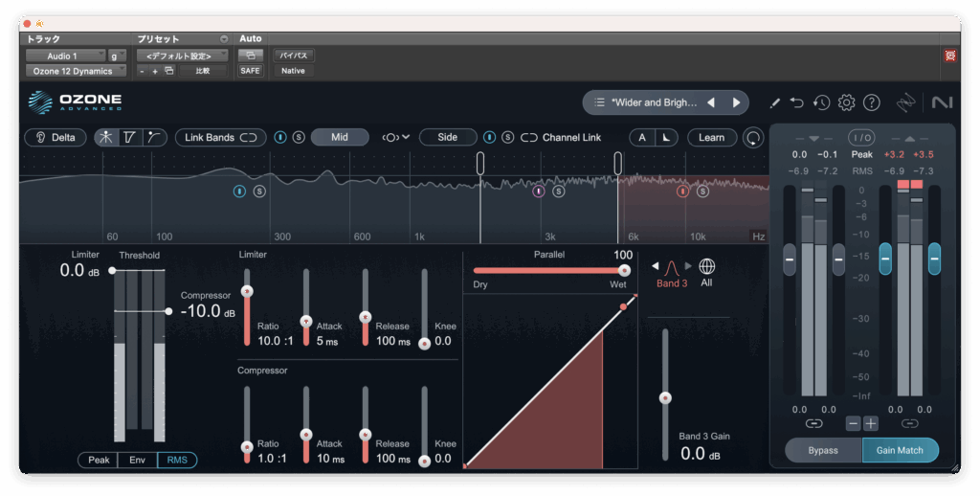Open the Ozone 12 Dynamics plugin dropdown
Viewport: 980px width, 496px height.
75,71
